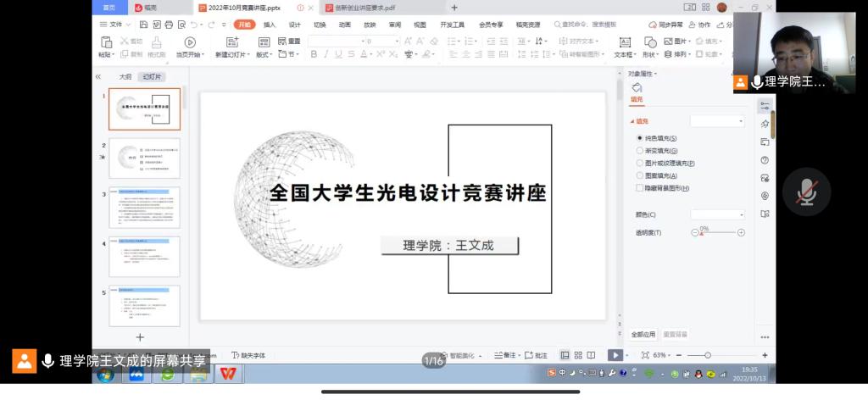Open the fill preset dropdown
The image size is (868, 400).
717,122
